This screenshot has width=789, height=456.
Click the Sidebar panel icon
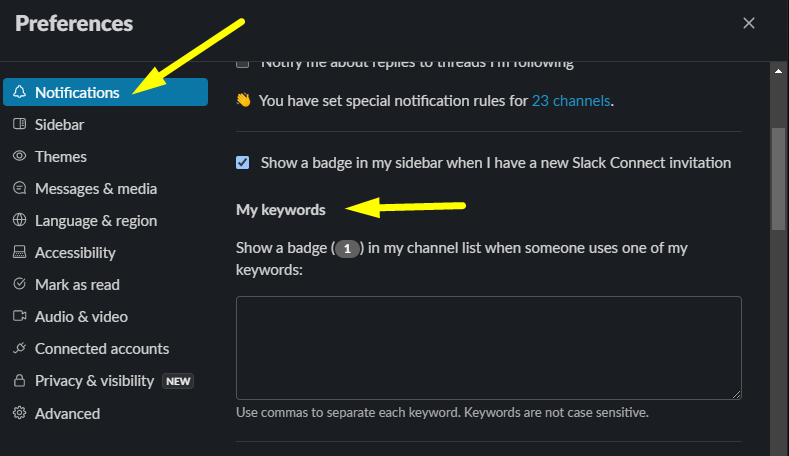pyautogui.click(x=19, y=125)
